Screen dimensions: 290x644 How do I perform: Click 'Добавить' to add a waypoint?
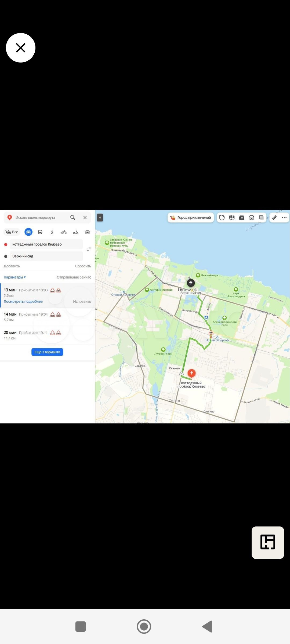click(12, 266)
